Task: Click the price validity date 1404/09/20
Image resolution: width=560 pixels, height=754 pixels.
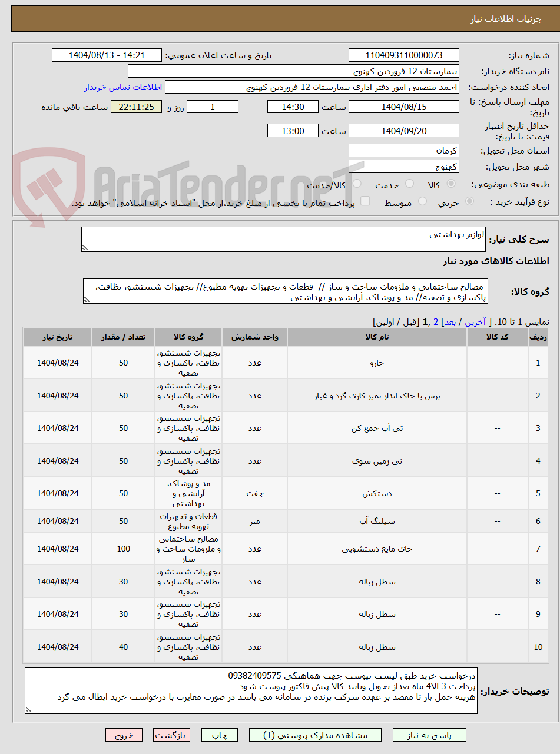Action: 404,131
